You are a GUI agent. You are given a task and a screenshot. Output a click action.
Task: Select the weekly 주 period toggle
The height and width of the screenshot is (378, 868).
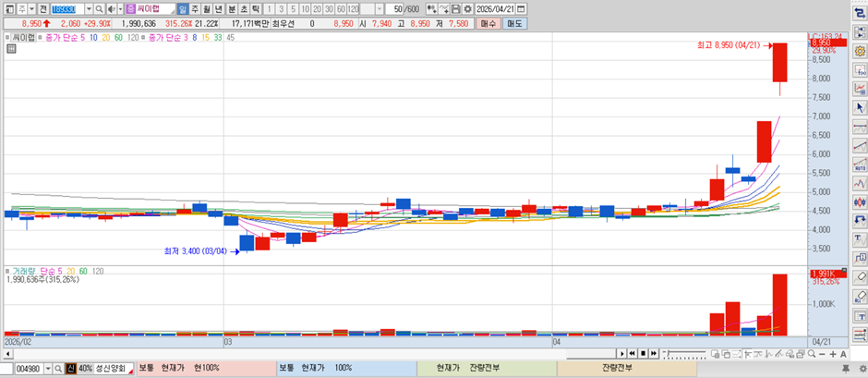coord(195,9)
